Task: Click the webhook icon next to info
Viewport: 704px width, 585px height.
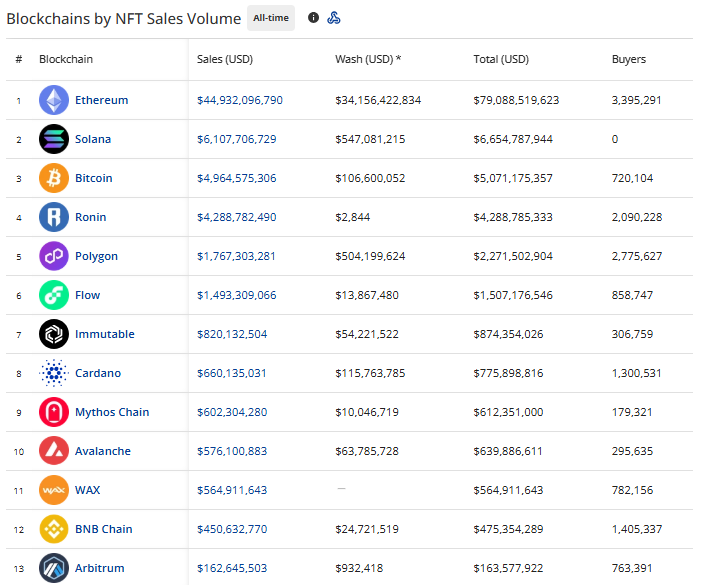Action: 334,18
